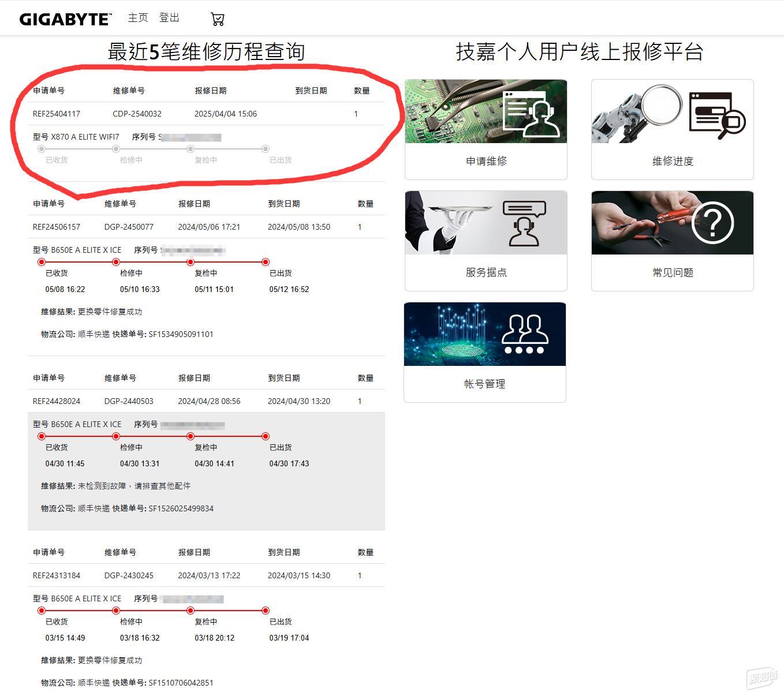Click arrival date 2024/04/30 13:20
The image size is (784, 696).
point(299,401)
